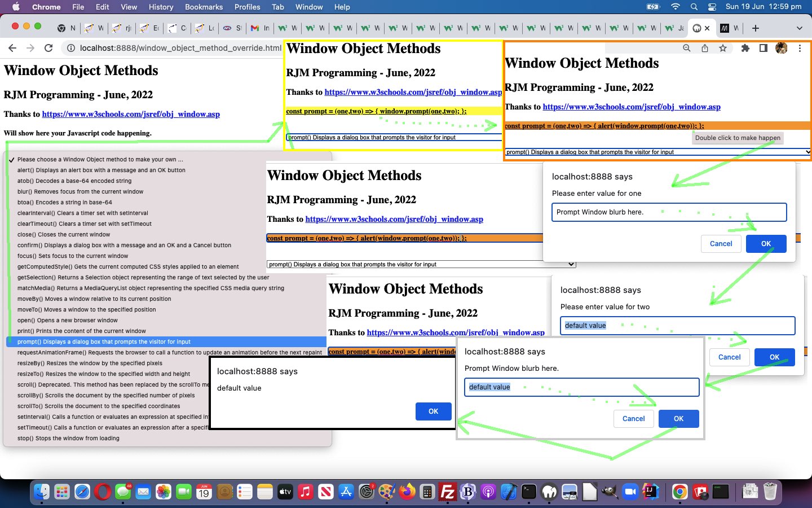The height and width of the screenshot is (508, 812).
Task: Click the Chrome profile avatar
Action: (x=782, y=48)
